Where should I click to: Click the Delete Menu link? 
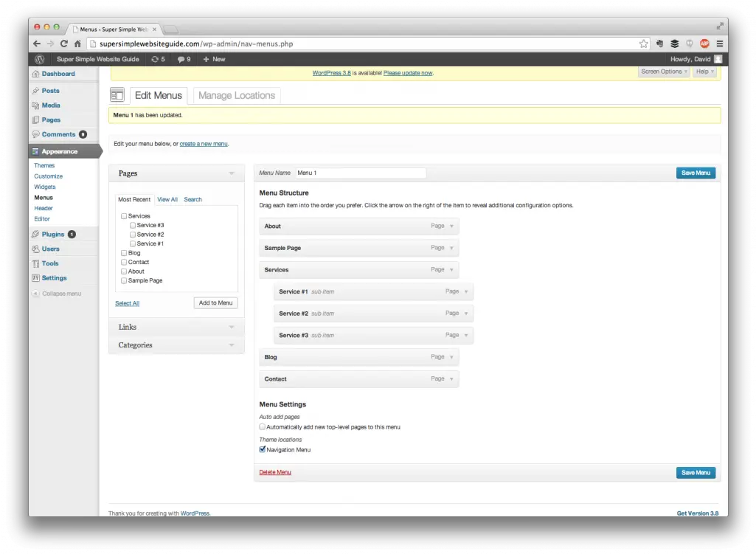click(x=275, y=472)
